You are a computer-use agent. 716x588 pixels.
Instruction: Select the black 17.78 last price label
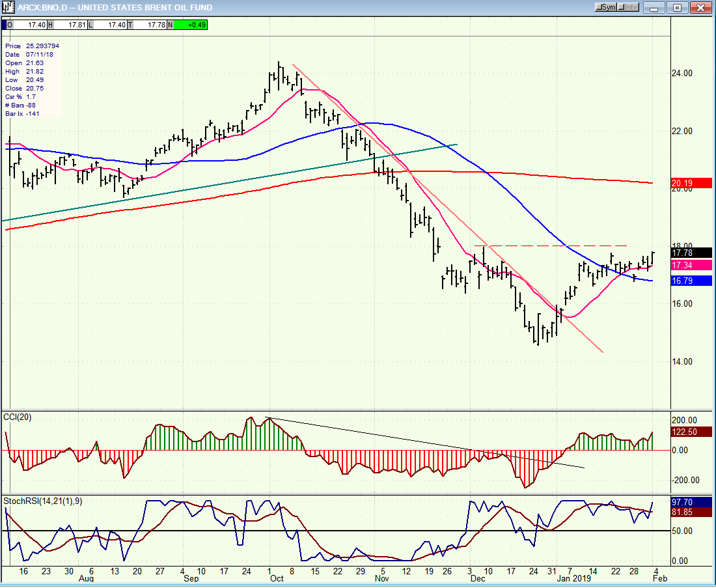(x=691, y=253)
